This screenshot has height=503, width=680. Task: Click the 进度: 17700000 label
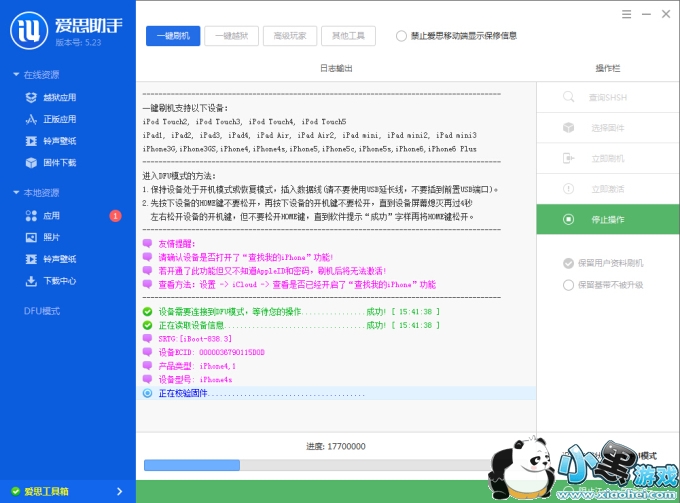336,446
